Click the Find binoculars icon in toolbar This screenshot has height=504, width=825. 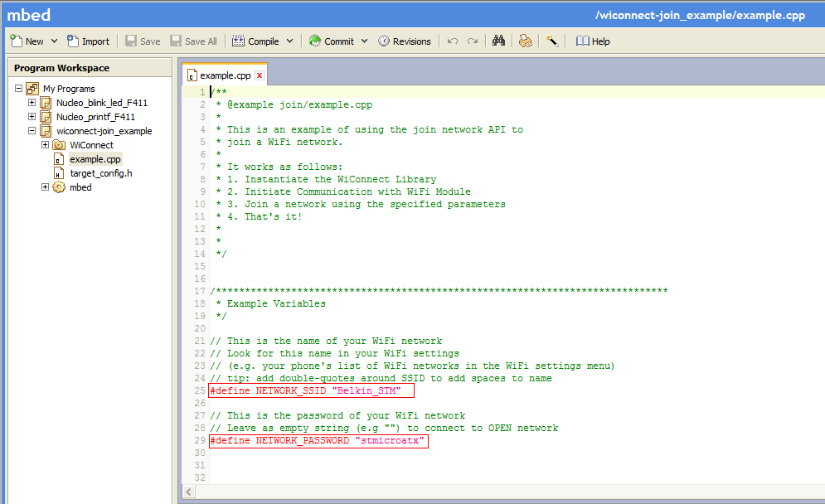pyautogui.click(x=498, y=41)
